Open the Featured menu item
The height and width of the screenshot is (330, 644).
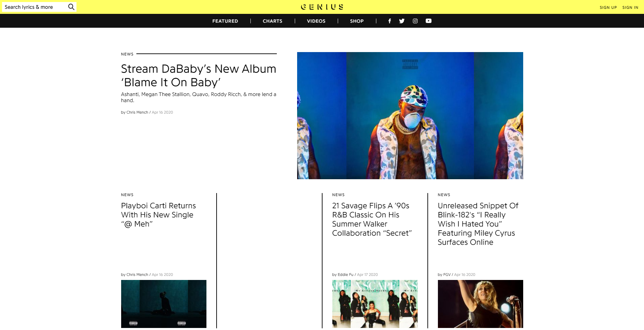point(225,21)
